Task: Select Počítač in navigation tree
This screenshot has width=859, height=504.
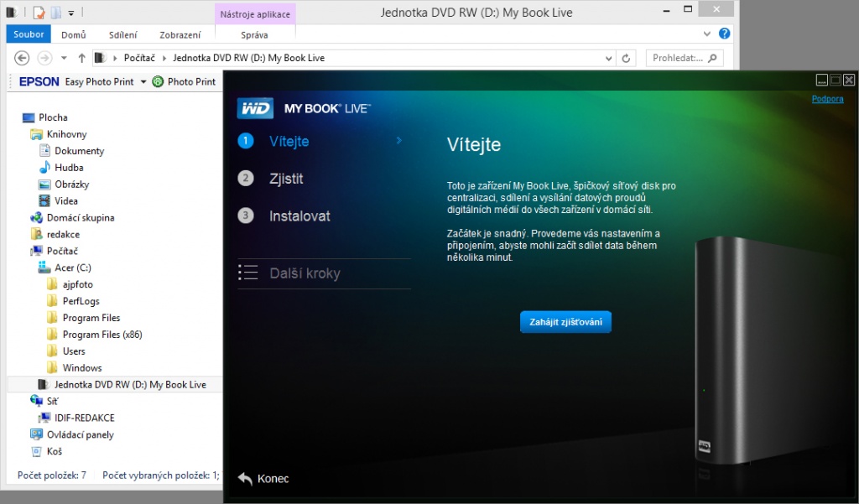Action: pyautogui.click(x=62, y=251)
